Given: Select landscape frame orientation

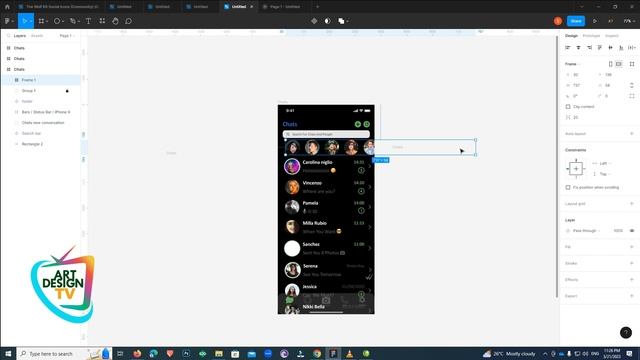Looking at the screenshot, I should coord(619,64).
